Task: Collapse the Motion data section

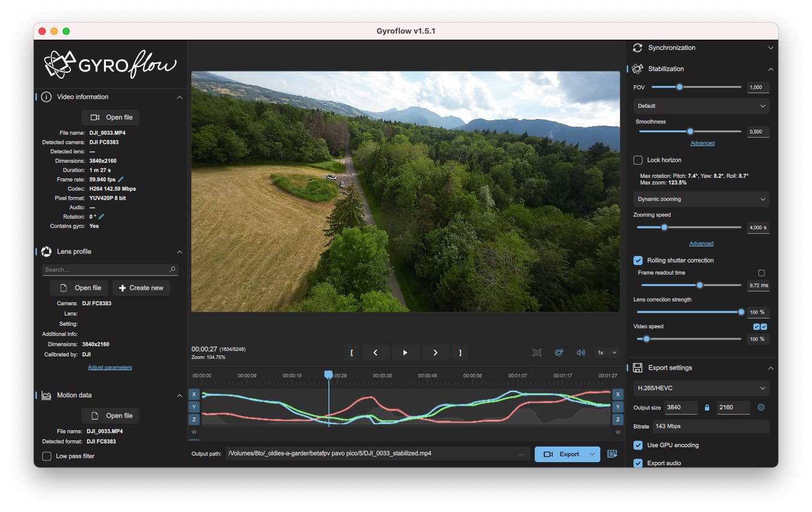Action: (x=179, y=395)
